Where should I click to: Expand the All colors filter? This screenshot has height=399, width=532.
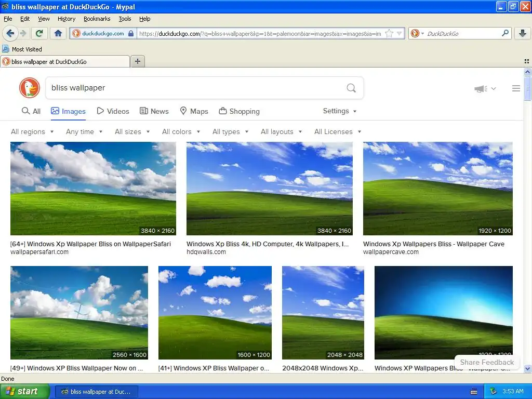181,131
